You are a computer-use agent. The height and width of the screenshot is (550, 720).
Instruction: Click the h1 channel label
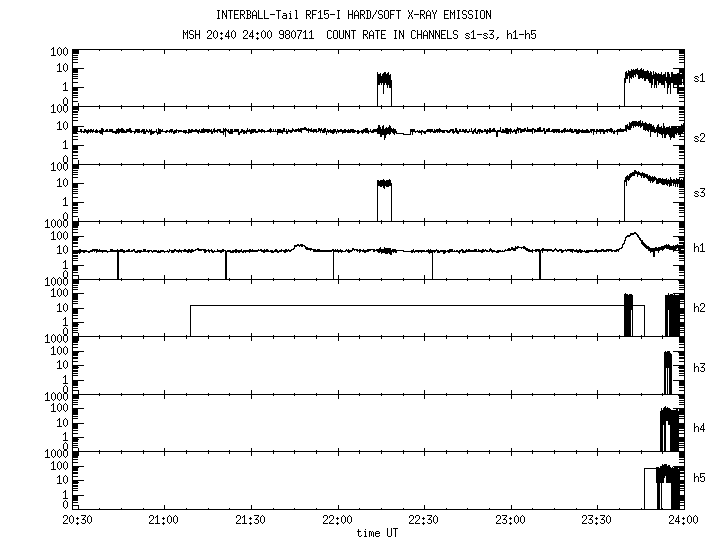tap(699, 248)
